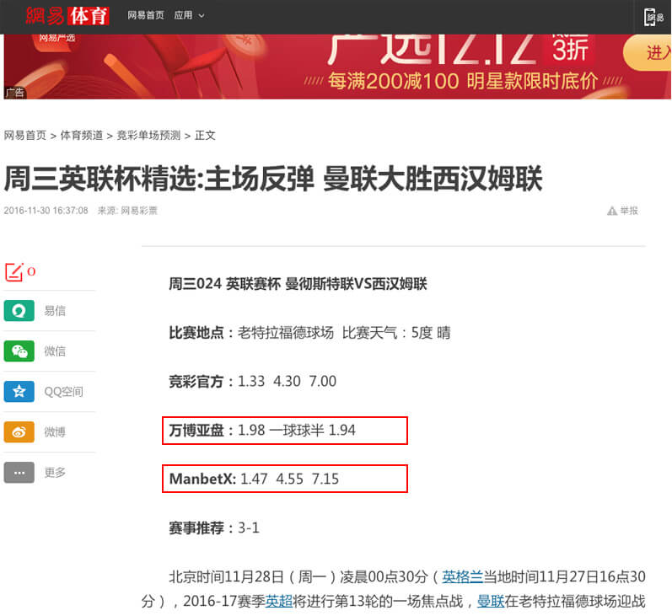Open 竞彩单场预测 breadcrumb link
The width and height of the screenshot is (672, 616).
148,135
